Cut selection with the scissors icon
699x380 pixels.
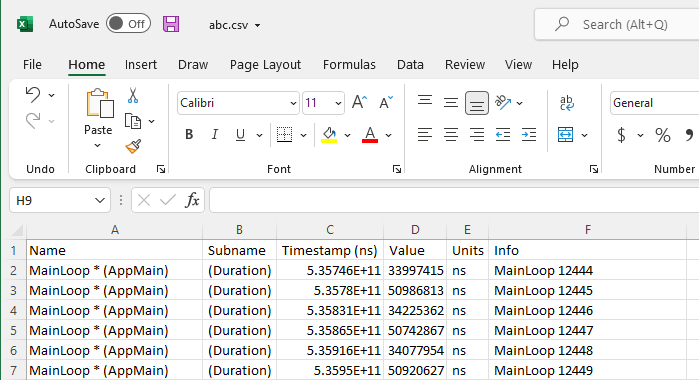pyautogui.click(x=133, y=95)
